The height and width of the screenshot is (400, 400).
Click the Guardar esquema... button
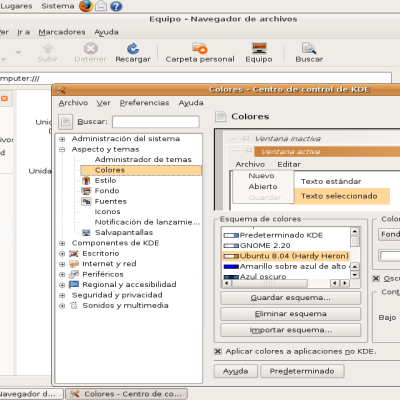coord(290,298)
